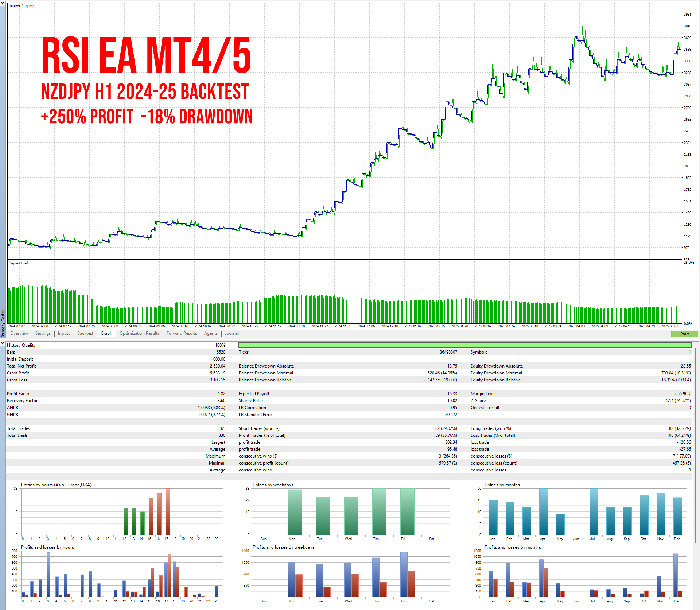Click the Z-Score value 1.14 (74.57%)
The image size is (700, 610).
(x=678, y=401)
